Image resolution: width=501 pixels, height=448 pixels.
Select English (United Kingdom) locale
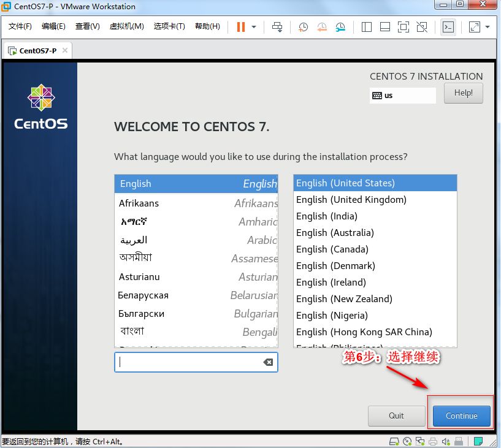351,199
